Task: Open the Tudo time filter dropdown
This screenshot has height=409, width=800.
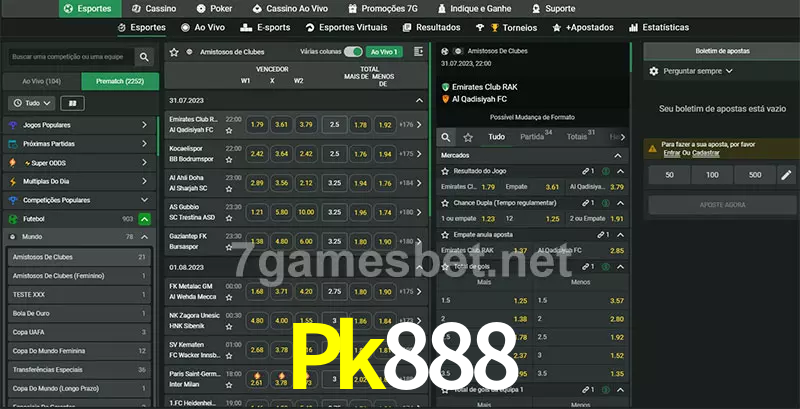Action: click(x=32, y=103)
